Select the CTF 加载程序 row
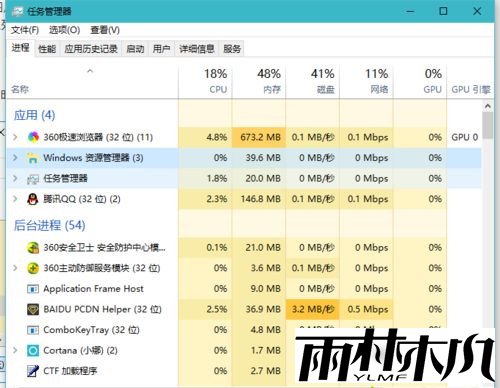This screenshot has height=388, width=500. coord(244,371)
